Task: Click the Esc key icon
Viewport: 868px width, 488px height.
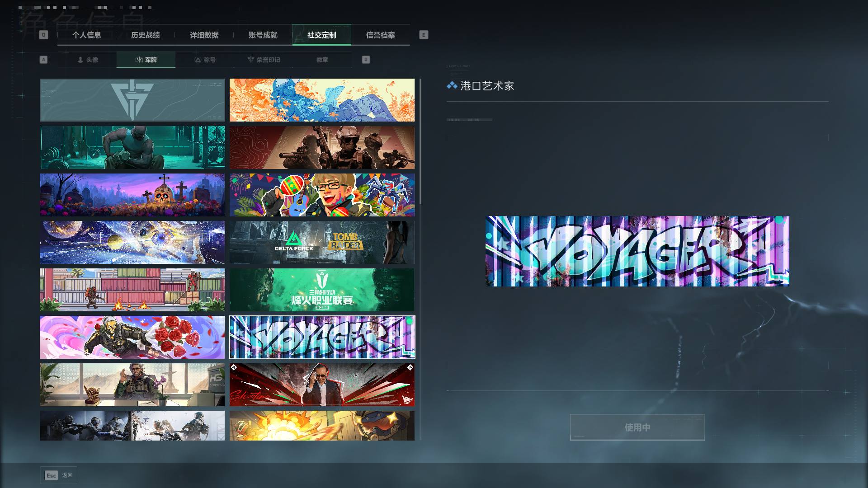Action: click(x=51, y=475)
